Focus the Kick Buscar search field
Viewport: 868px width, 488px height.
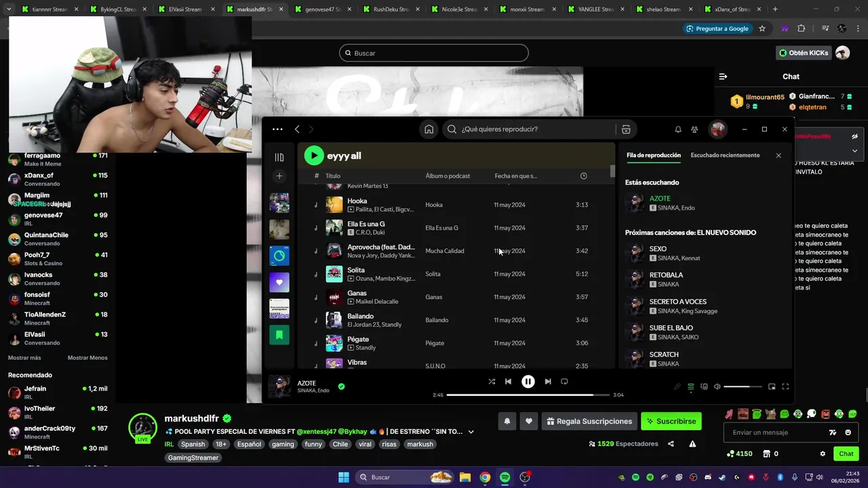434,53
